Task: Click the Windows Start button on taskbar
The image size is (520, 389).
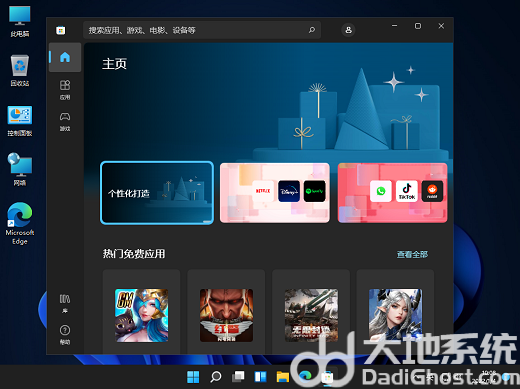Action: (193, 377)
